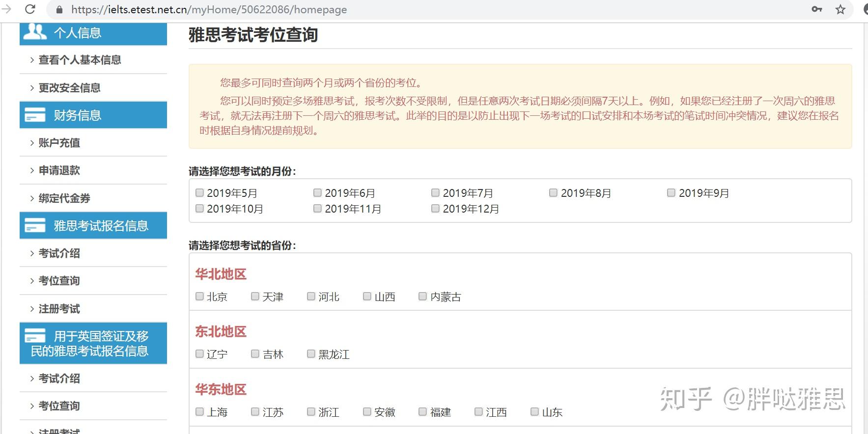This screenshot has width=868, height=434.
Task: Check the 2019年7月 month box
Action: 435,193
